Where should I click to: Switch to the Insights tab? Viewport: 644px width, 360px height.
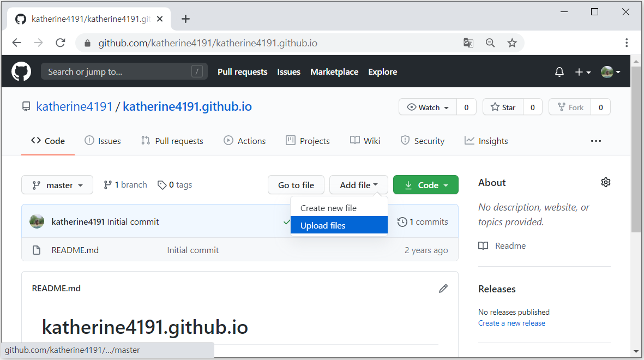[x=486, y=141]
